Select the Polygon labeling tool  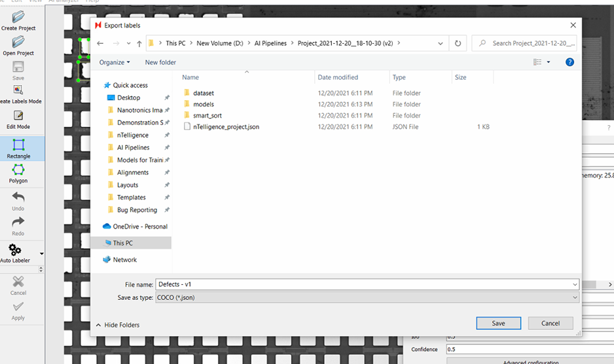coord(18,170)
